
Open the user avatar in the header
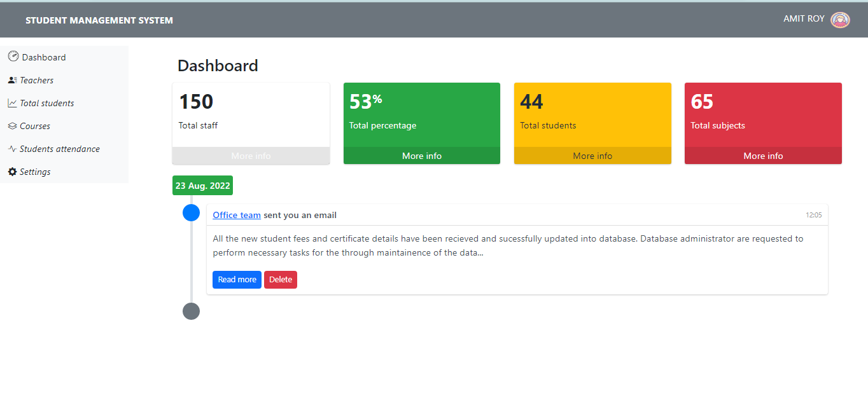point(841,20)
